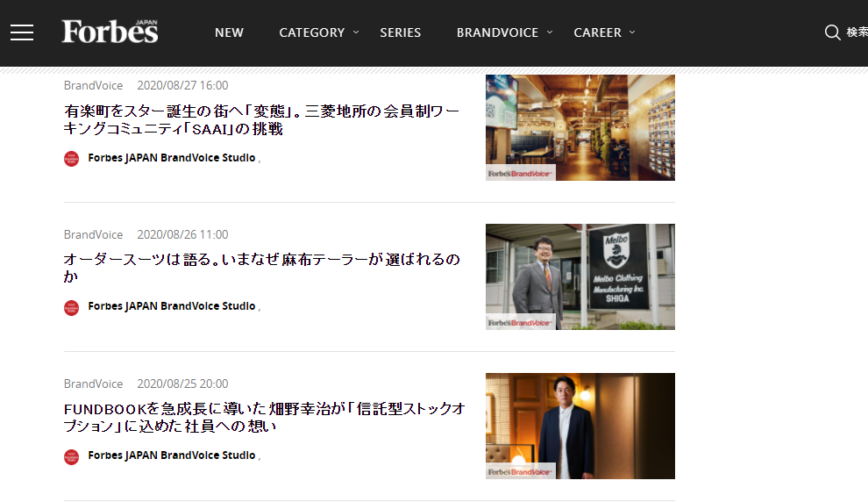Go to the SERIES section
The image size is (868, 502).
coord(400,32)
